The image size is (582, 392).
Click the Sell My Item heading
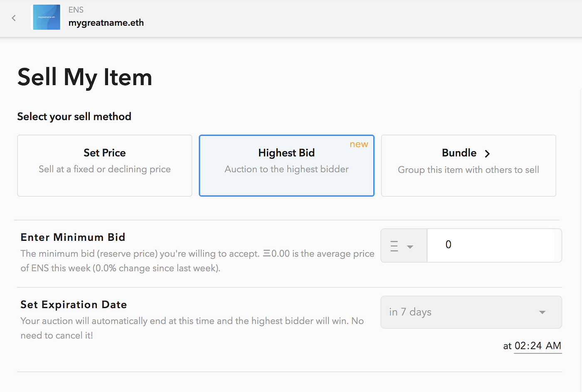85,77
